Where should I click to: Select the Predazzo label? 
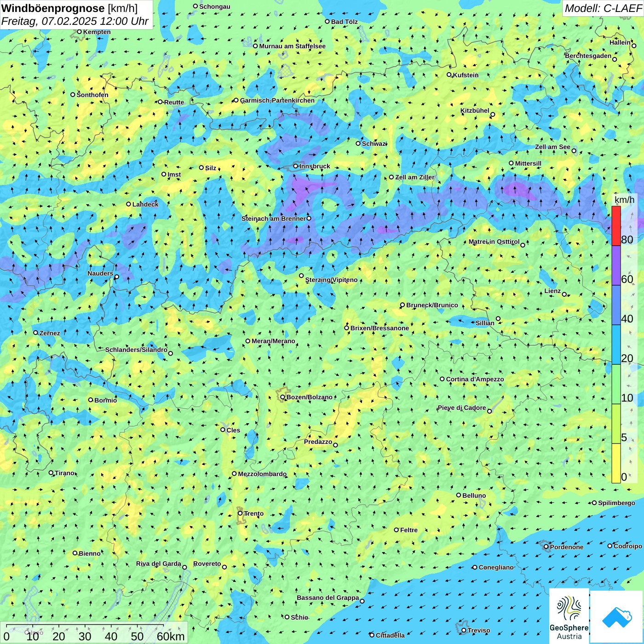[318, 442]
